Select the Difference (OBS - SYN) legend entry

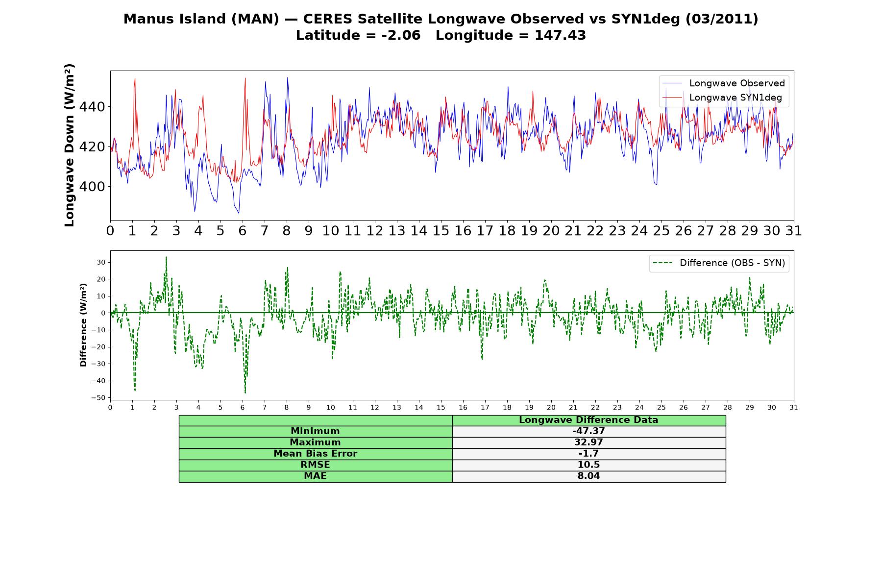pos(719,263)
